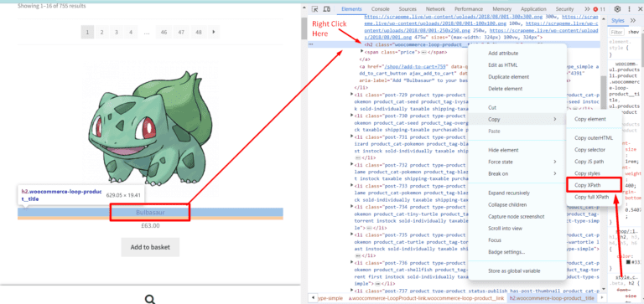Expand the li post-729 node
The height and width of the screenshot is (304, 644).
click(351, 95)
